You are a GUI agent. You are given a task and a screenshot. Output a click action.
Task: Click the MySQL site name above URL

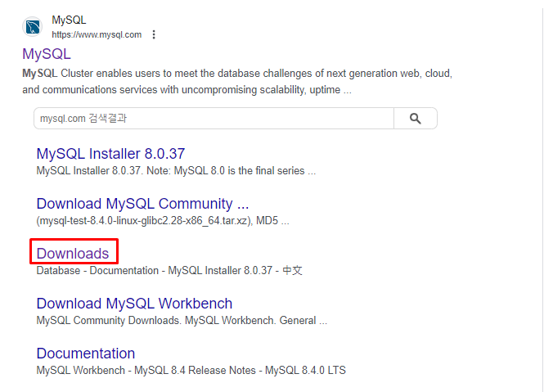(x=69, y=20)
